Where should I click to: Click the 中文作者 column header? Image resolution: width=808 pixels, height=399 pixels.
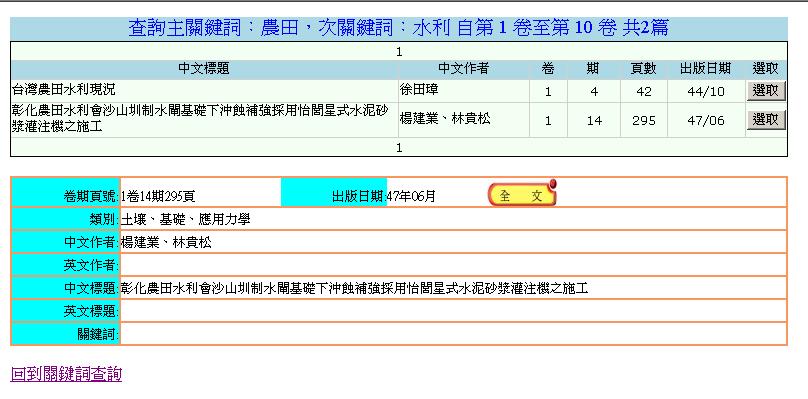click(x=463, y=69)
